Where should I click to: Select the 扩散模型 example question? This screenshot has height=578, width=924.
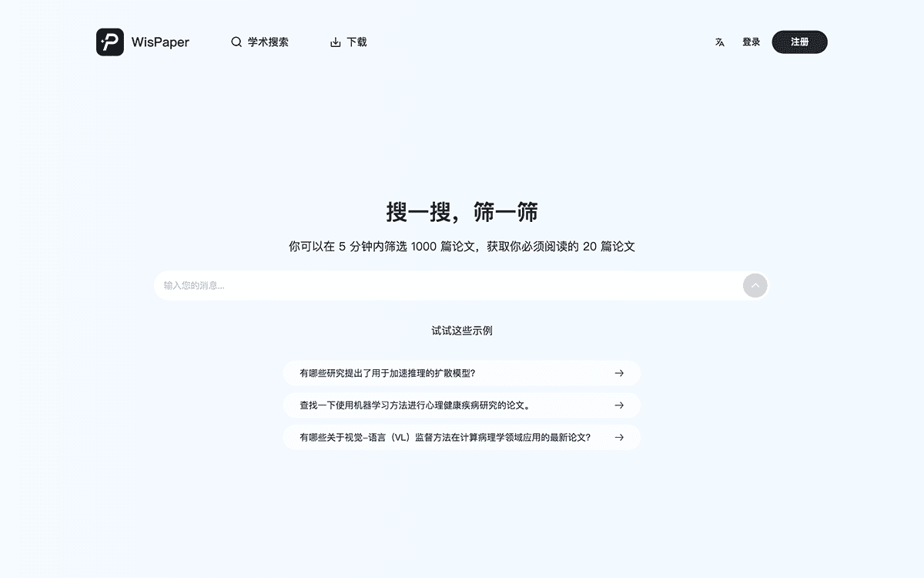click(387, 373)
